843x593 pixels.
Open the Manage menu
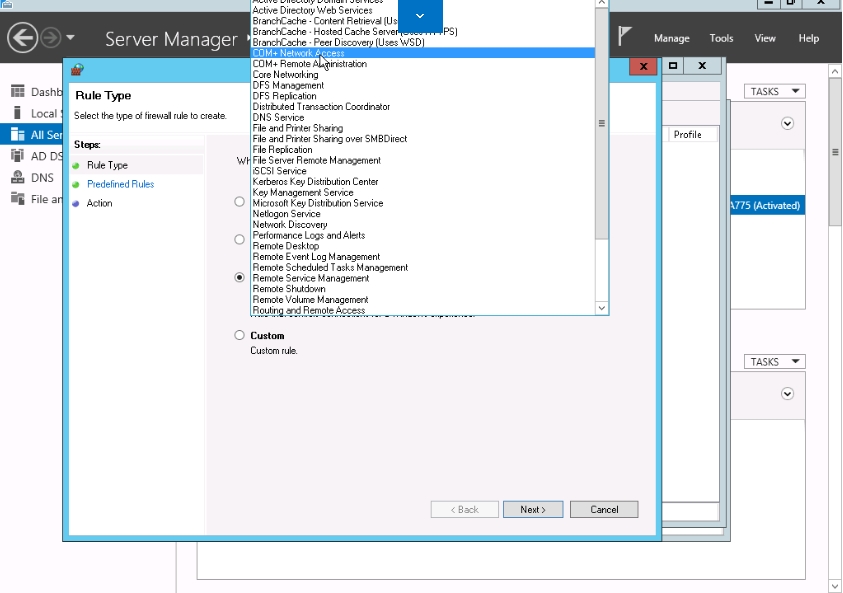click(671, 39)
